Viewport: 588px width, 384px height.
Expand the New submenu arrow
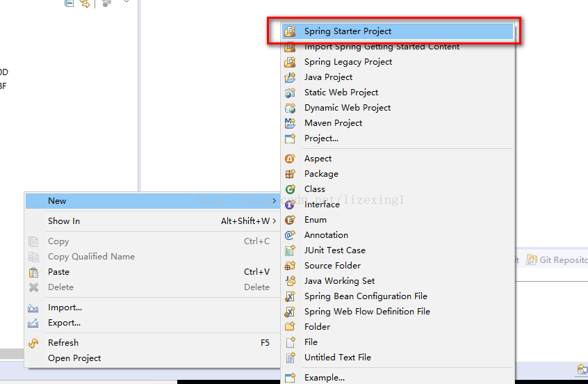click(x=275, y=201)
